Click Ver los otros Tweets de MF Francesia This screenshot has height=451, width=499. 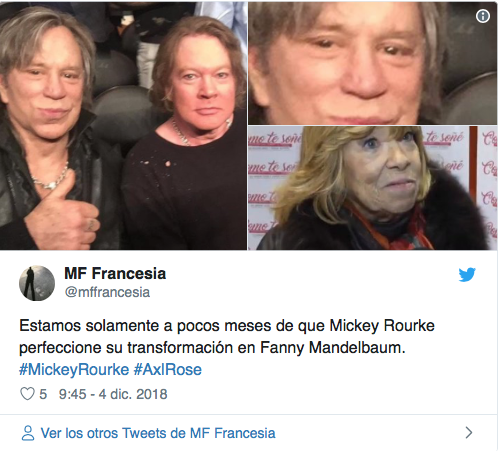(x=158, y=433)
